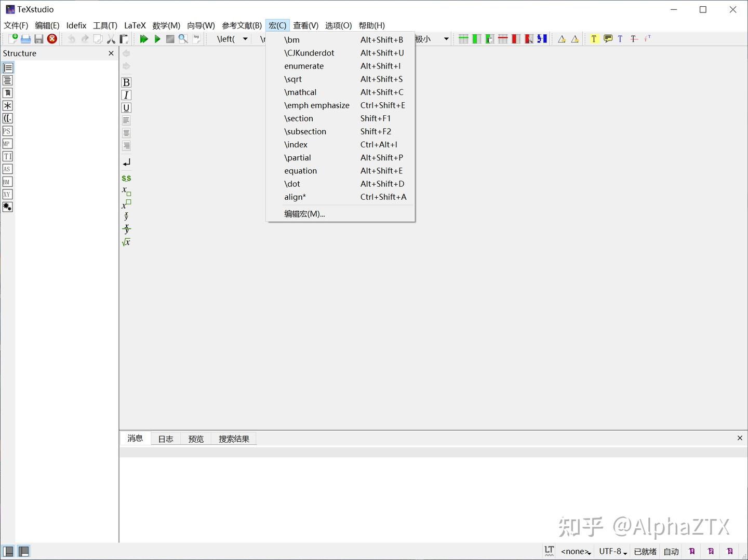Click the square root math icon
This screenshot has height=560, width=748.
pyautogui.click(x=126, y=242)
